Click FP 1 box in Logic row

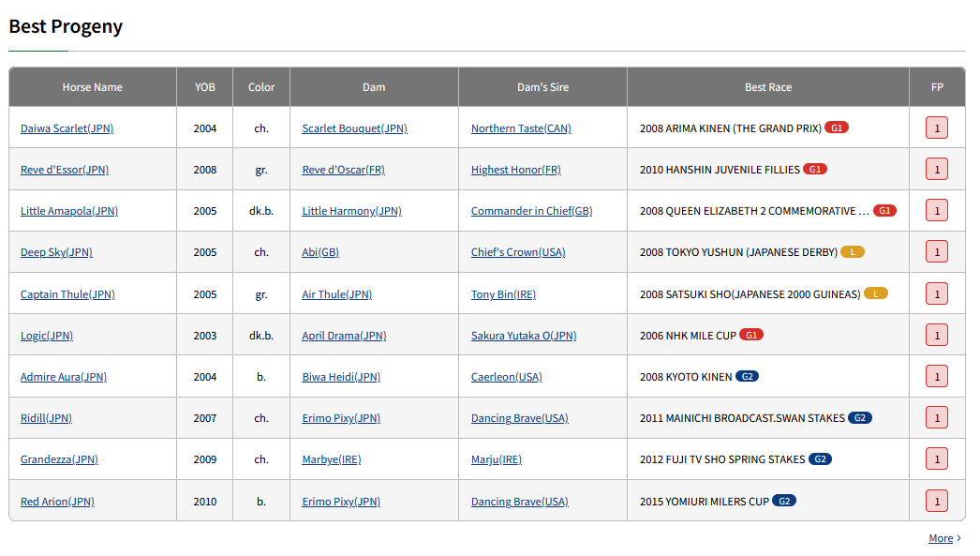point(937,335)
